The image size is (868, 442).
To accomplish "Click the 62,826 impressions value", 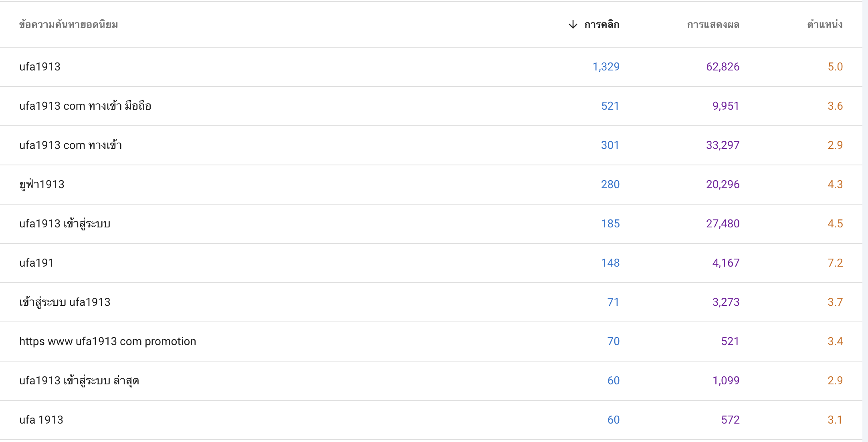I will (x=723, y=67).
